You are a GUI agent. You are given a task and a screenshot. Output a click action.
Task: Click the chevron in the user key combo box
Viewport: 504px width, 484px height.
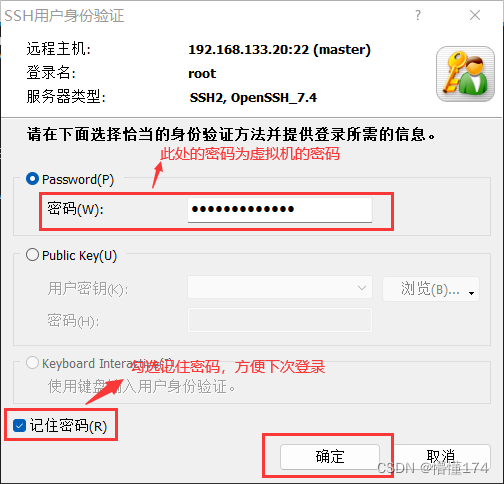click(x=362, y=288)
